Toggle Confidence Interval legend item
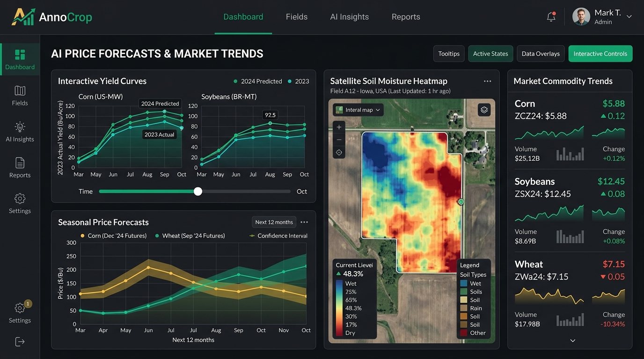 coord(278,236)
